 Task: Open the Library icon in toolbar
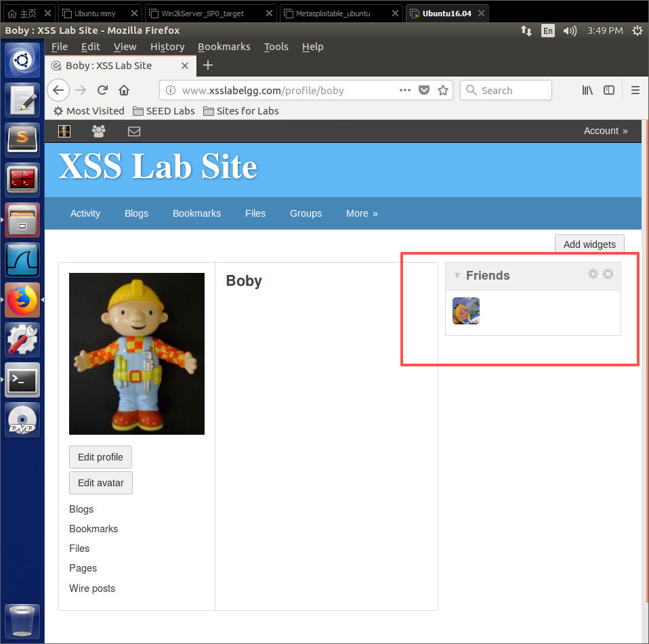pyautogui.click(x=587, y=90)
